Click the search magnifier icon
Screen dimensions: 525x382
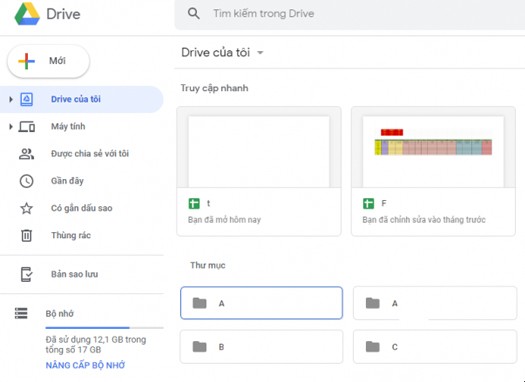click(194, 13)
